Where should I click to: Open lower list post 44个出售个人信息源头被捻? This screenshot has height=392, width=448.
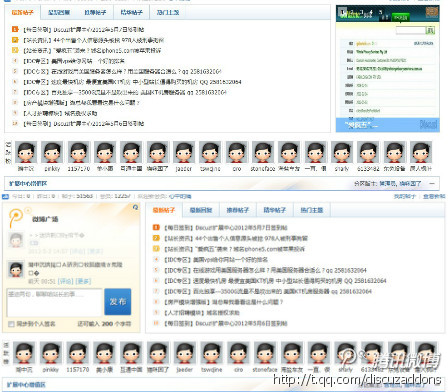[236, 238]
